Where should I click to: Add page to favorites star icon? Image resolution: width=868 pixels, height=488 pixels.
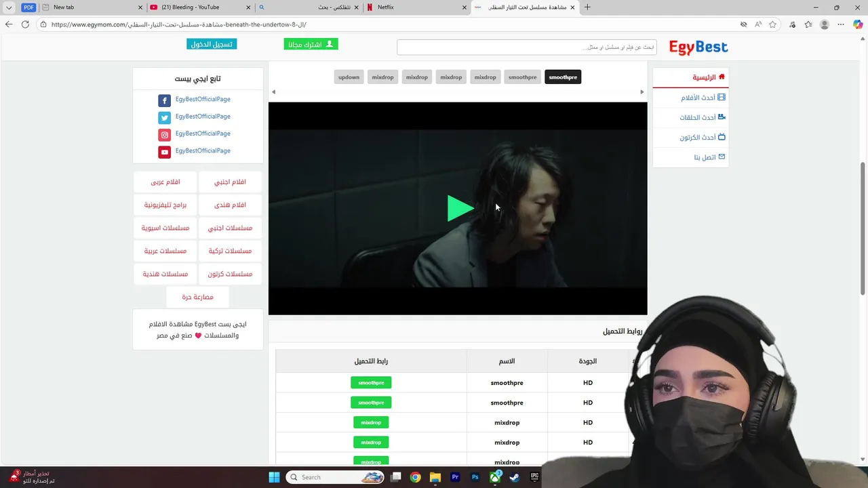[772, 24]
